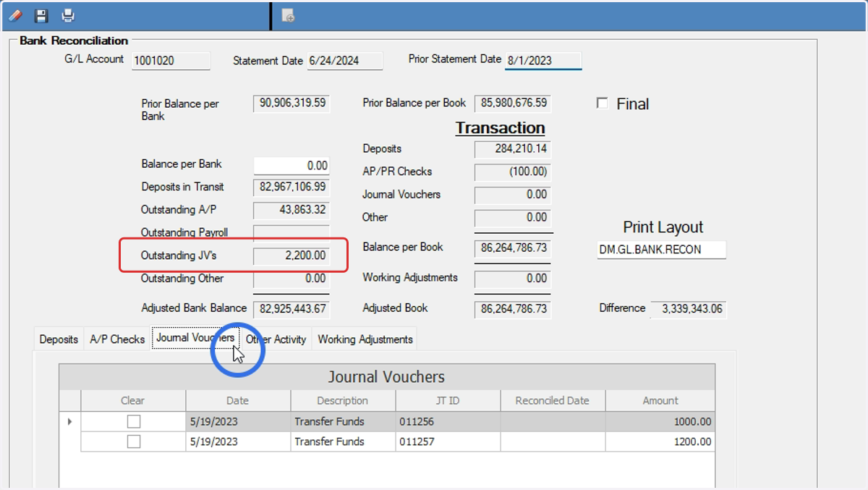This screenshot has height=490, width=868.
Task: Click Outstanding Other value field
Action: 292,279
